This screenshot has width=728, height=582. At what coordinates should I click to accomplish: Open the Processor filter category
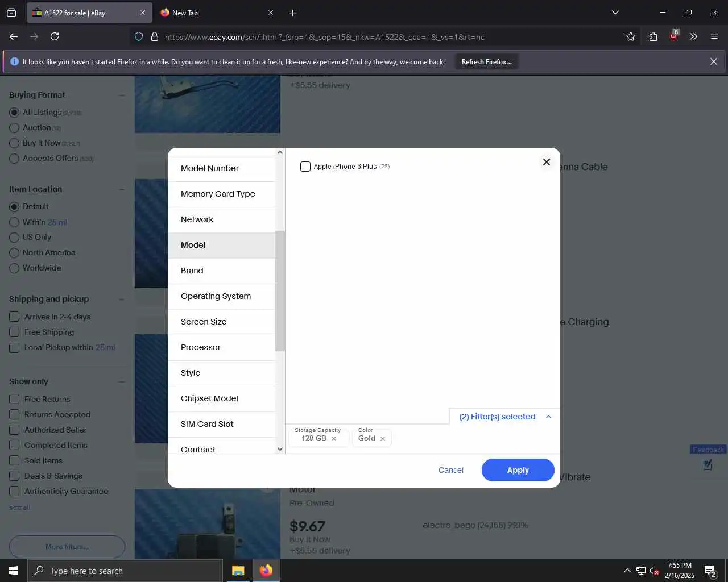tap(222, 347)
